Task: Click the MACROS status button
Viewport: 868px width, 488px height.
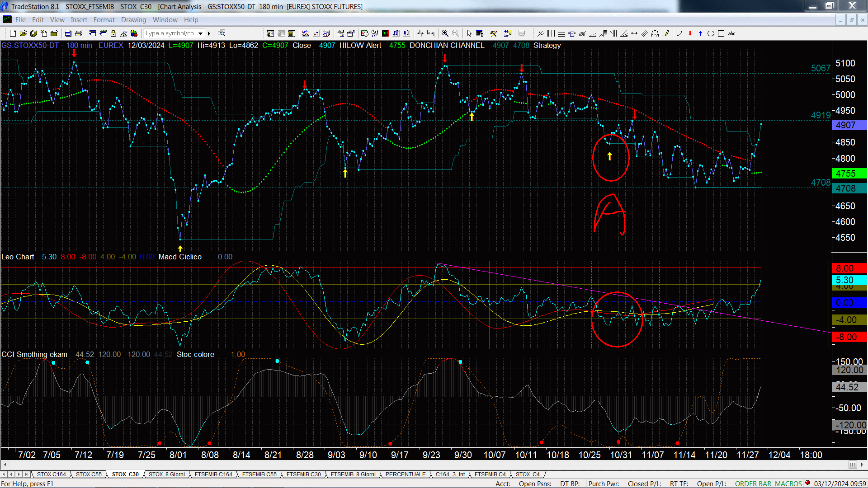Action: point(788,484)
